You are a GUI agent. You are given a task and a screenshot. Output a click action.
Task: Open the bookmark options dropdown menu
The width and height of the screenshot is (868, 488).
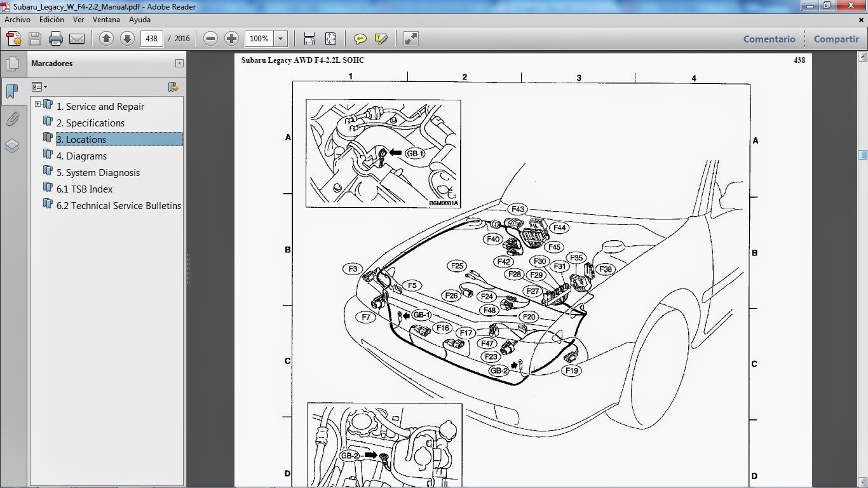coord(39,86)
